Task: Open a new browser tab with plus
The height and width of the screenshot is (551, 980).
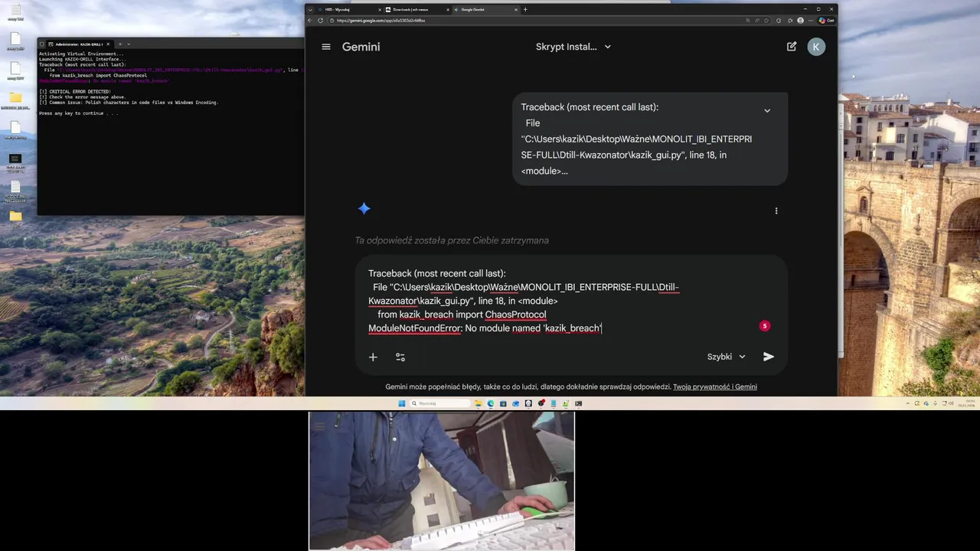Action: tap(525, 9)
